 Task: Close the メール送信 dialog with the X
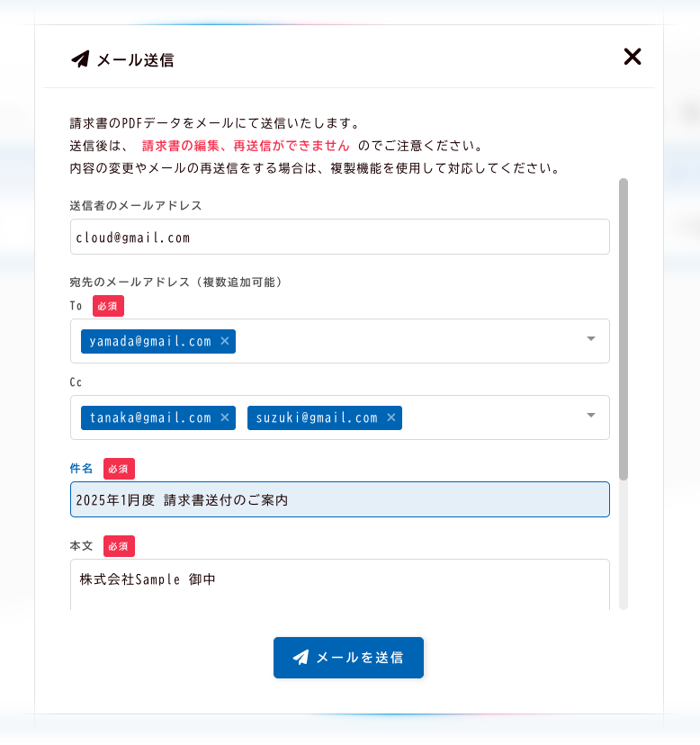633,57
